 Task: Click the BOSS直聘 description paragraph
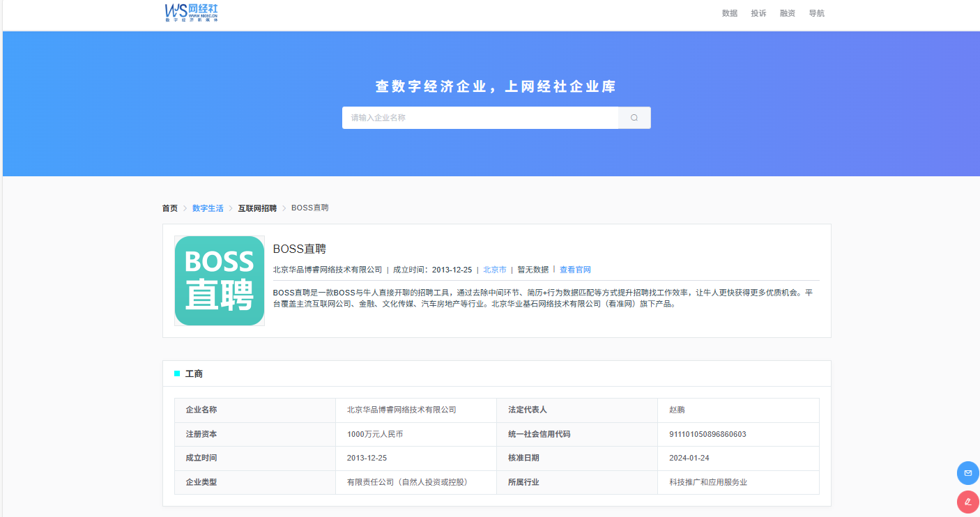pos(543,298)
